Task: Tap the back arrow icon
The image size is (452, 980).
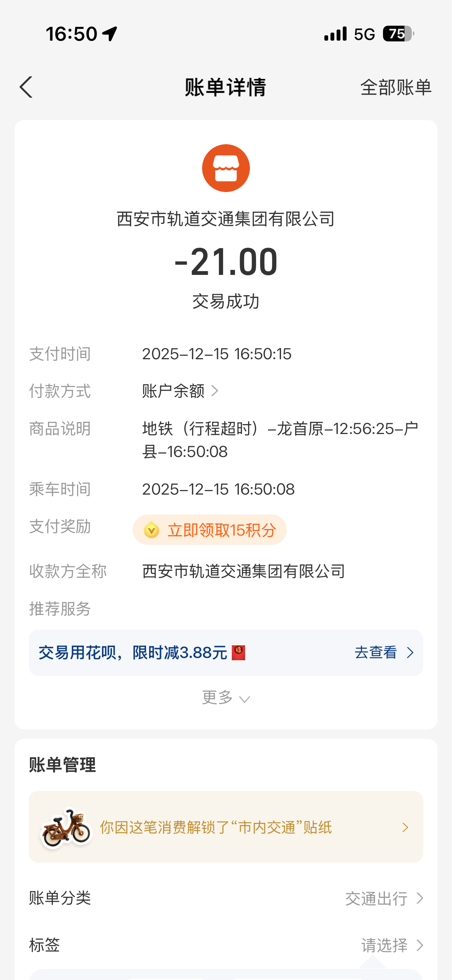Action: pos(26,87)
